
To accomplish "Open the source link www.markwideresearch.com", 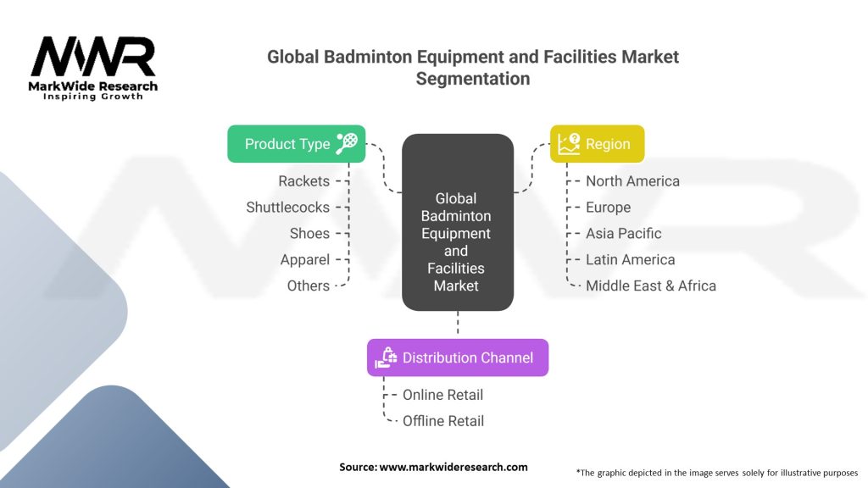I will pyautogui.click(x=453, y=467).
